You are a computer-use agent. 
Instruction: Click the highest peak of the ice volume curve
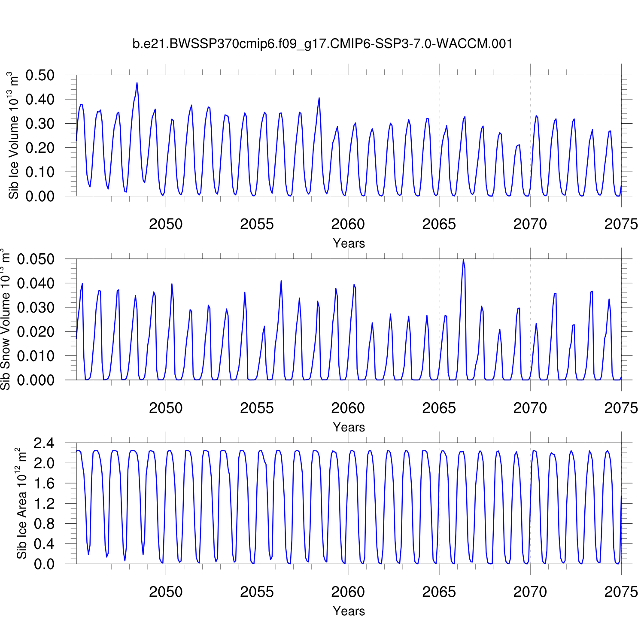click(x=137, y=83)
